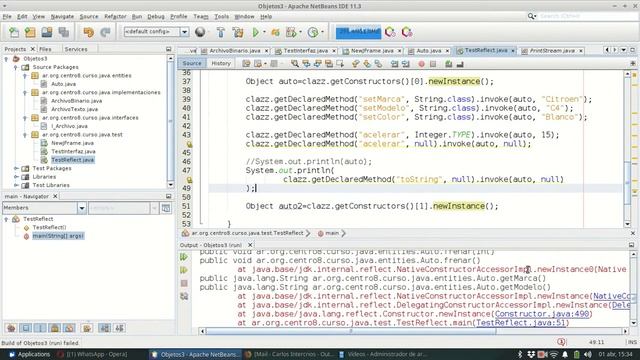Switch to the Auto.java editor tab
The image size is (640, 360).
(x=428, y=51)
